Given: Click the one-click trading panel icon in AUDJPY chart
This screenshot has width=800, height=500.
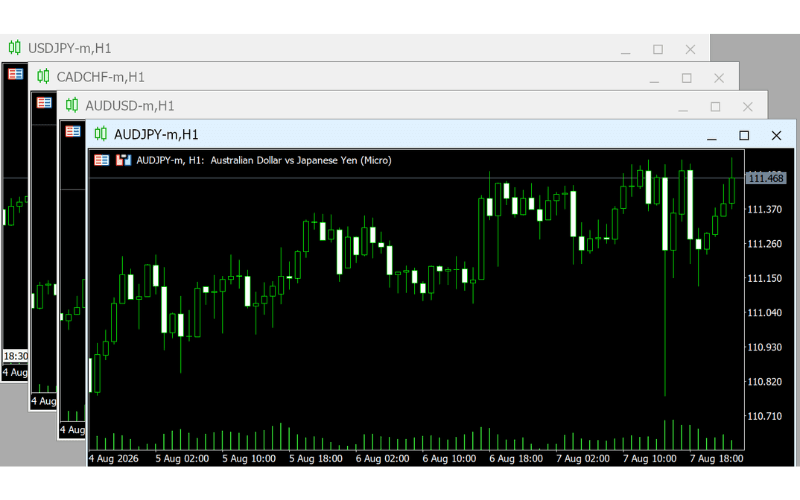Looking at the screenshot, I should tap(102, 160).
